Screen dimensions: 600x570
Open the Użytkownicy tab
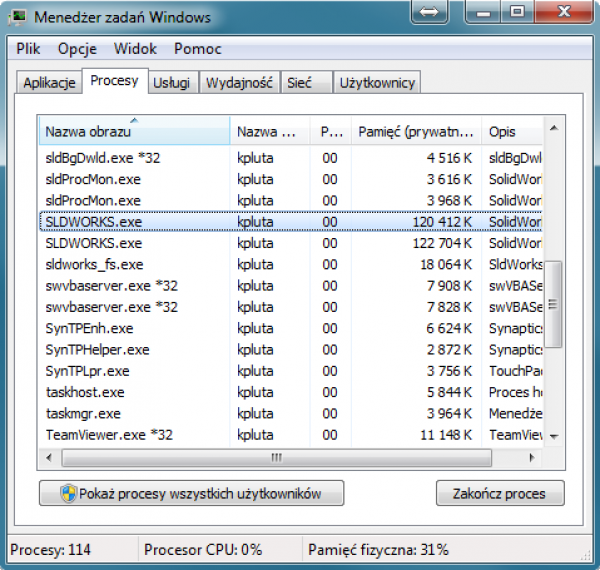(x=377, y=83)
